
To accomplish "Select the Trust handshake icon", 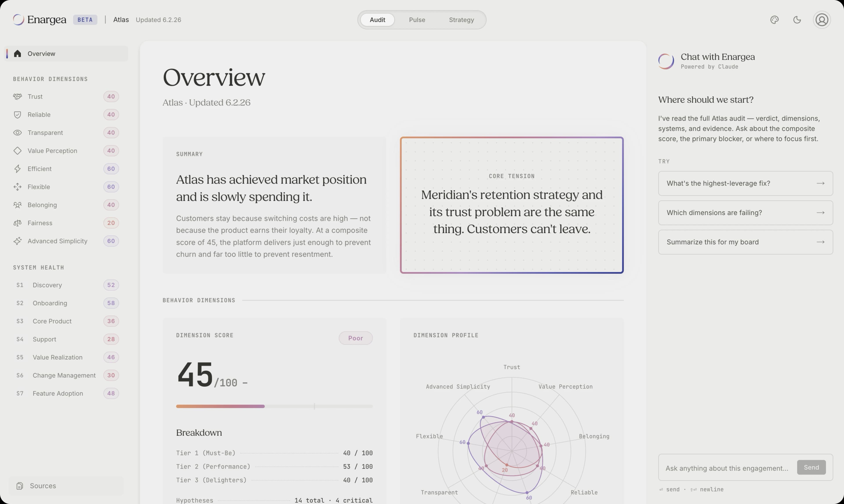I will pyautogui.click(x=18, y=96).
